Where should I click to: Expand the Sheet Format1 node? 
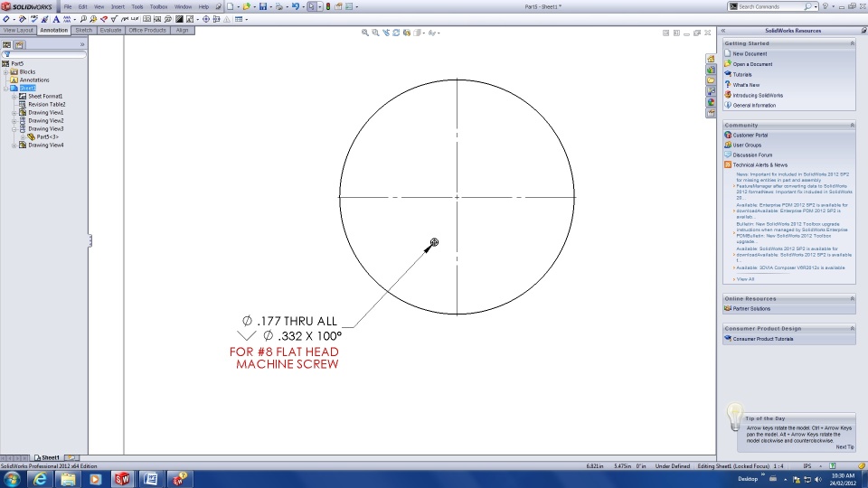tap(14, 97)
